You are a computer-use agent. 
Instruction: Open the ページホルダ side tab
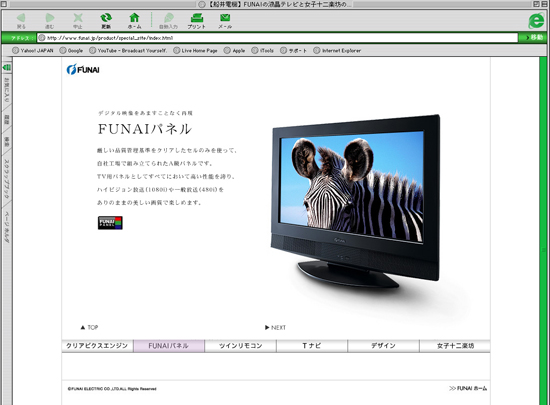[x=7, y=227]
